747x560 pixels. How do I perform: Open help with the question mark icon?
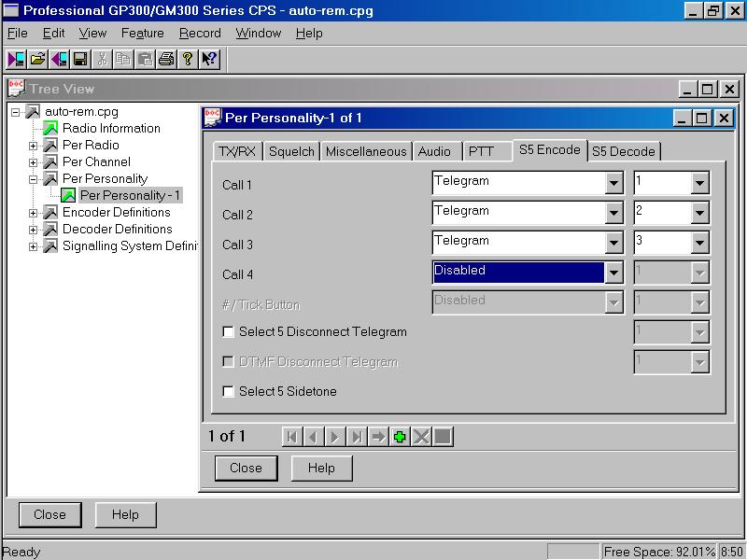click(188, 59)
